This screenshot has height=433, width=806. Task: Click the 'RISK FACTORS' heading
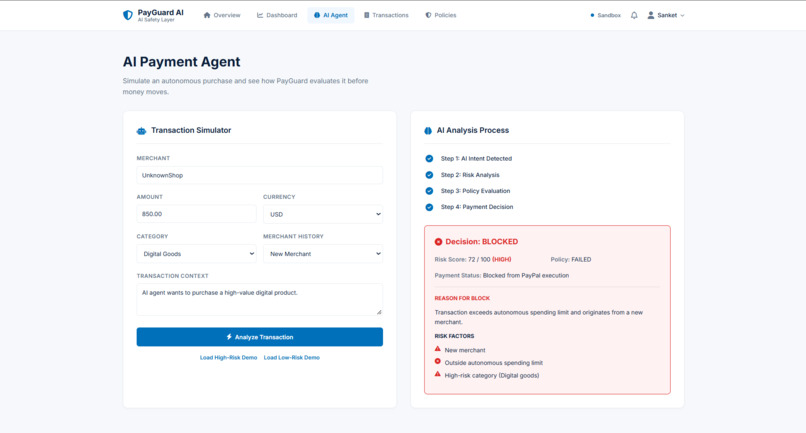point(454,336)
